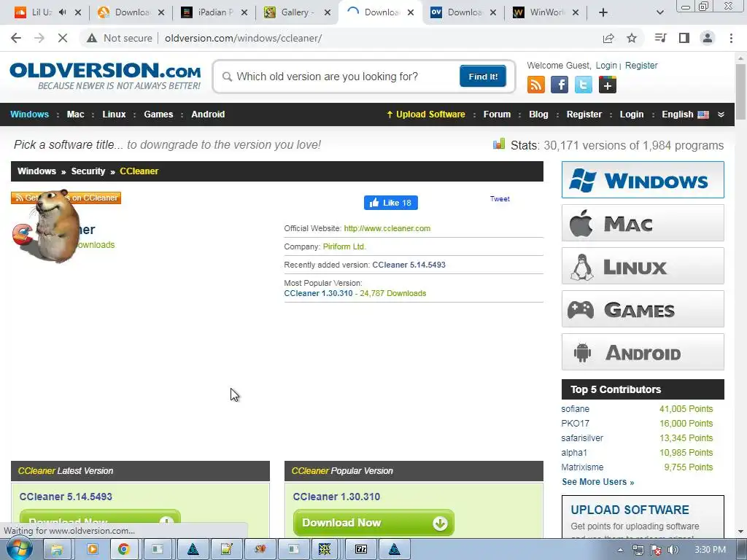Click the volume tray icon
Viewport: 747px width, 560px height.
click(x=673, y=550)
